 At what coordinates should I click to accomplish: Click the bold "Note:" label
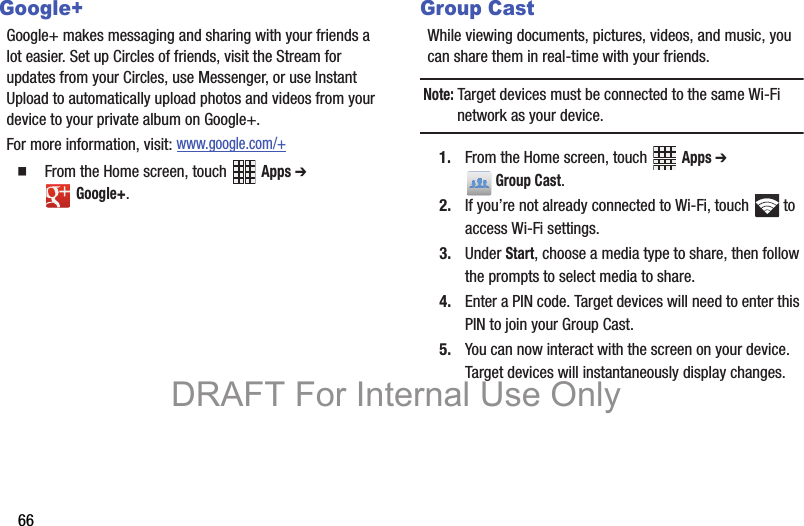[x=438, y=94]
